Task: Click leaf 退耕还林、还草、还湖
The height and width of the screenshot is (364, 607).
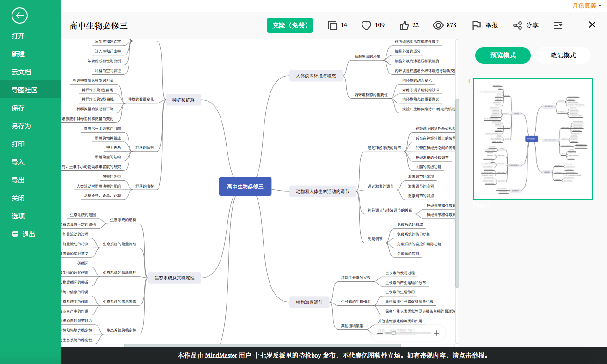Action: [102, 196]
